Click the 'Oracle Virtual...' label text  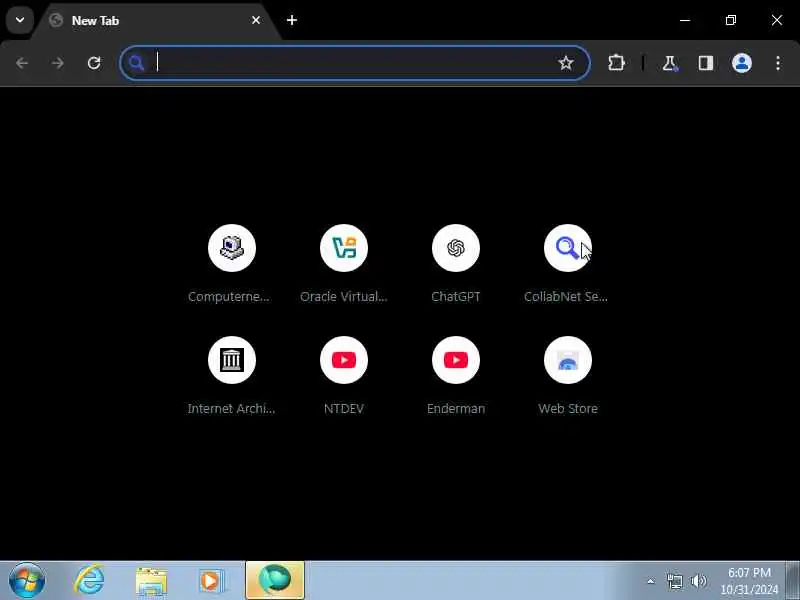pos(344,297)
